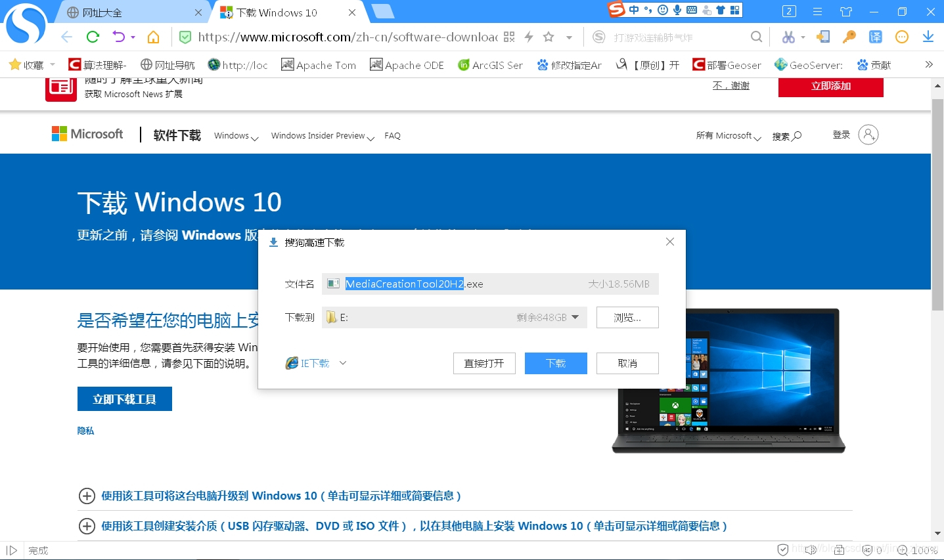Viewport: 944px width, 560px height.
Task: Close the 搜狗高速下载 dialog with X
Action: coord(670,242)
